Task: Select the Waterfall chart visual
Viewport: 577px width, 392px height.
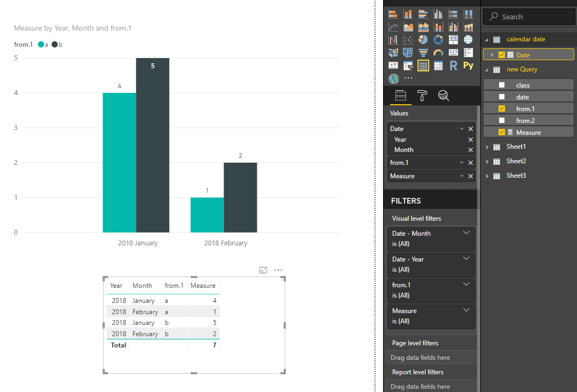Action: (x=393, y=40)
